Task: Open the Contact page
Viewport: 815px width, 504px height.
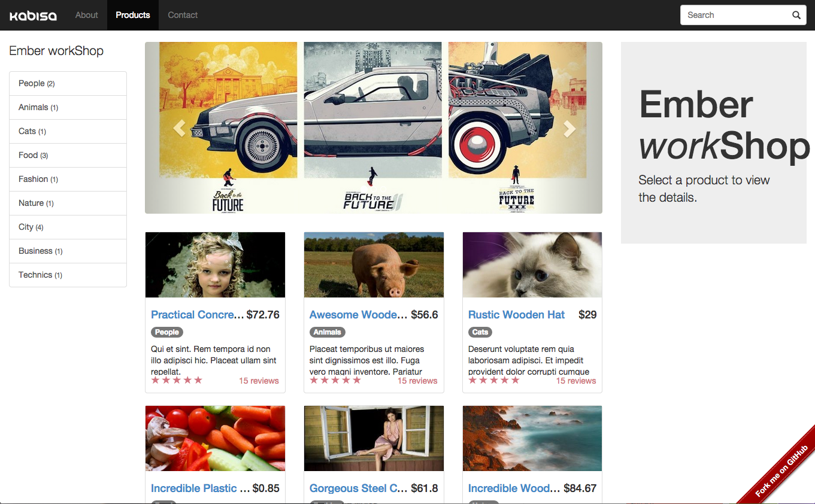Action: [183, 15]
